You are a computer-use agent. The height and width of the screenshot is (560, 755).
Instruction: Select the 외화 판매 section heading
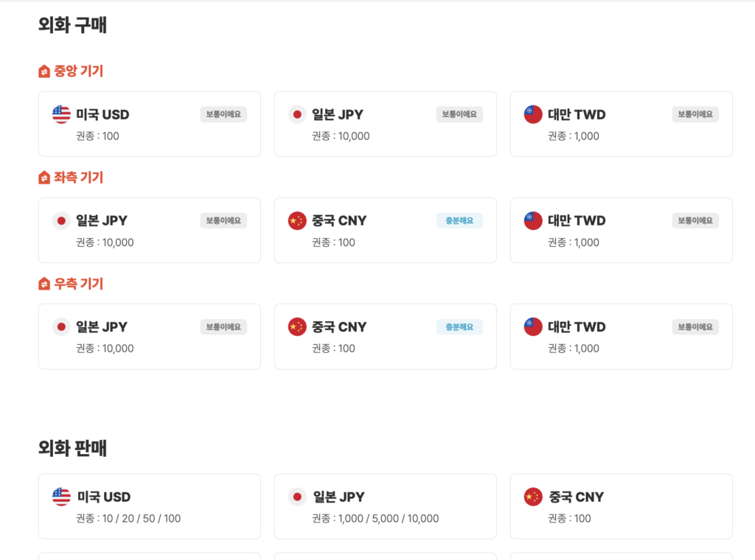(x=72, y=449)
